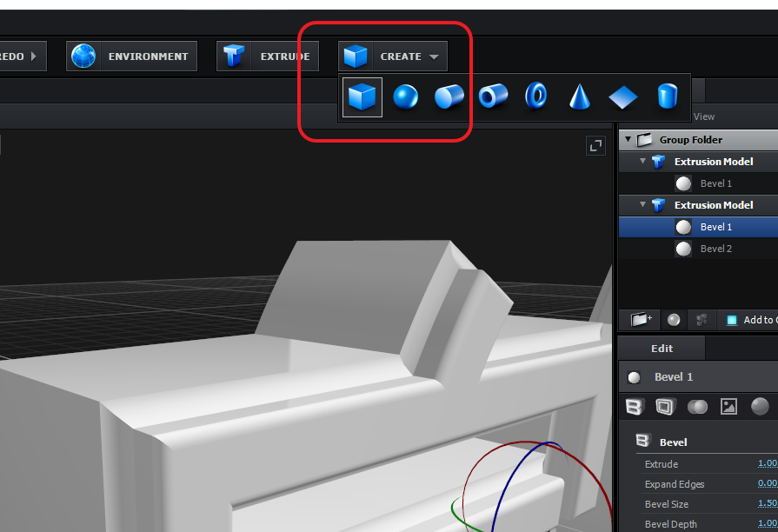Collapse the Group Folder tree
Image resolution: width=778 pixels, height=532 pixels.
628,139
